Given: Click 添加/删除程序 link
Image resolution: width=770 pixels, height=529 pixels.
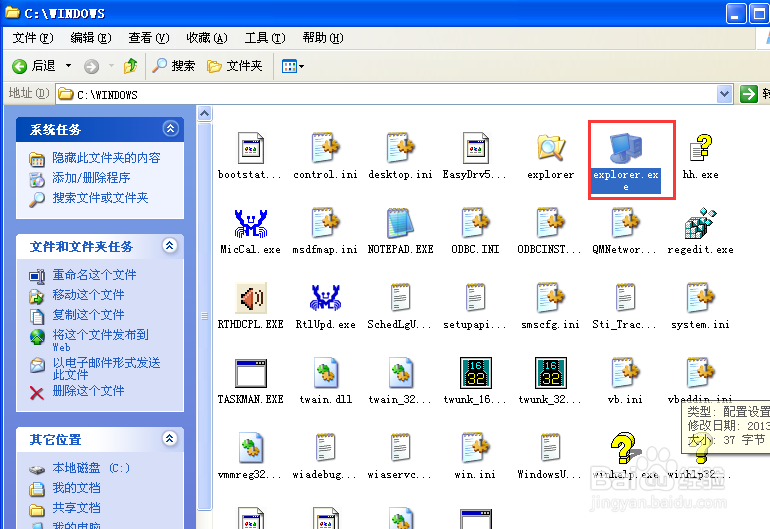Looking at the screenshot, I should [91, 178].
